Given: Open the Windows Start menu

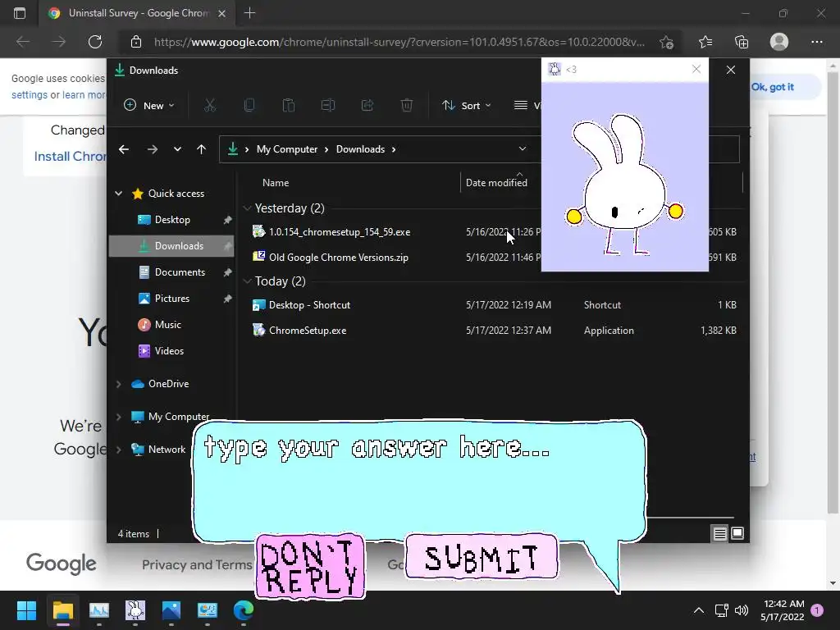Looking at the screenshot, I should click(26, 610).
